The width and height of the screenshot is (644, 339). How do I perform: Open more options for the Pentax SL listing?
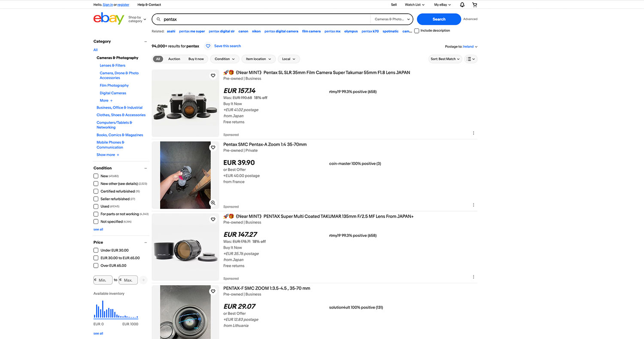474,133
